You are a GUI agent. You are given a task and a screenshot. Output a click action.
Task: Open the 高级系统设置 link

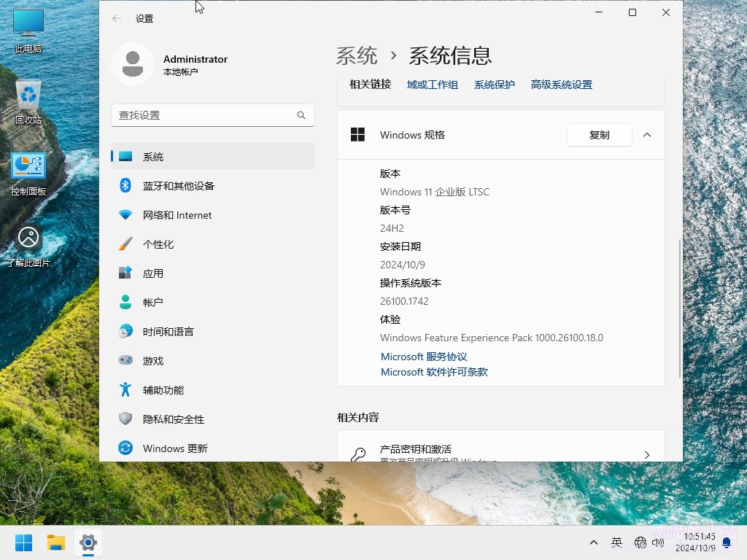pyautogui.click(x=562, y=85)
